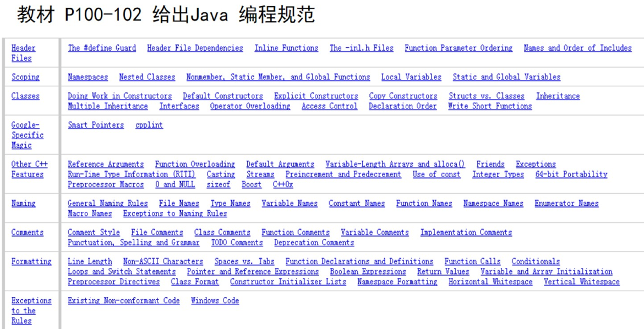Open the 0 and NULL link

[176, 184]
